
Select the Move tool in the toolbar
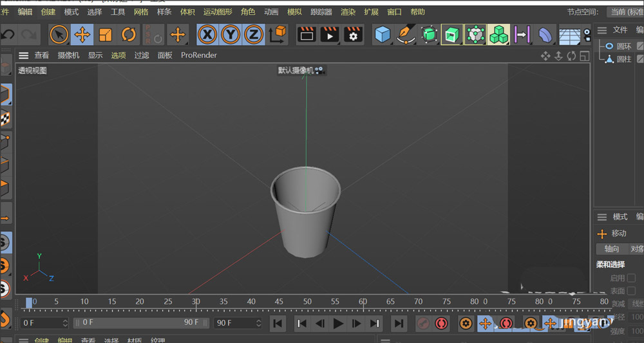coord(82,34)
